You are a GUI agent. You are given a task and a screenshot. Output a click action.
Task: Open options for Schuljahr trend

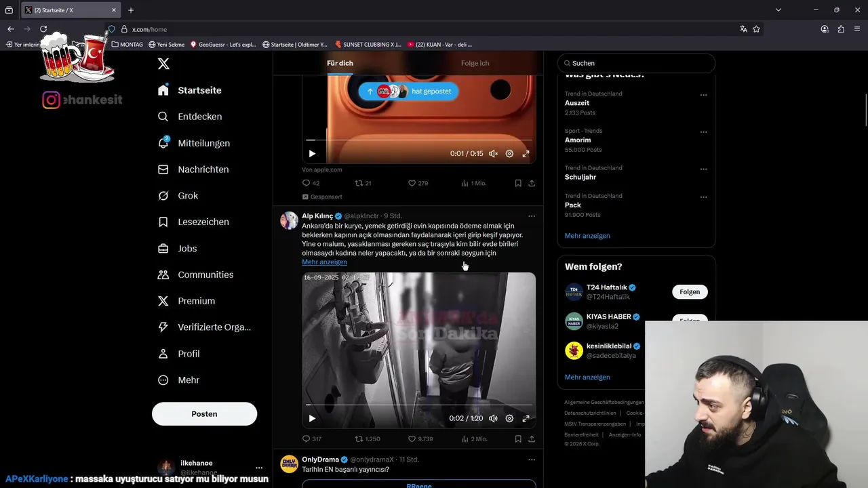(703, 169)
